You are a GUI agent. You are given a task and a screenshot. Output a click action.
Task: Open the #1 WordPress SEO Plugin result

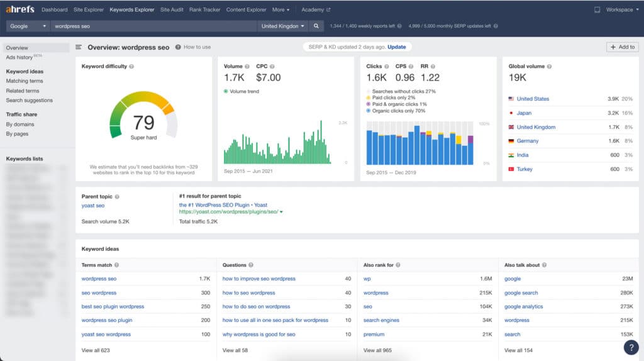223,205
